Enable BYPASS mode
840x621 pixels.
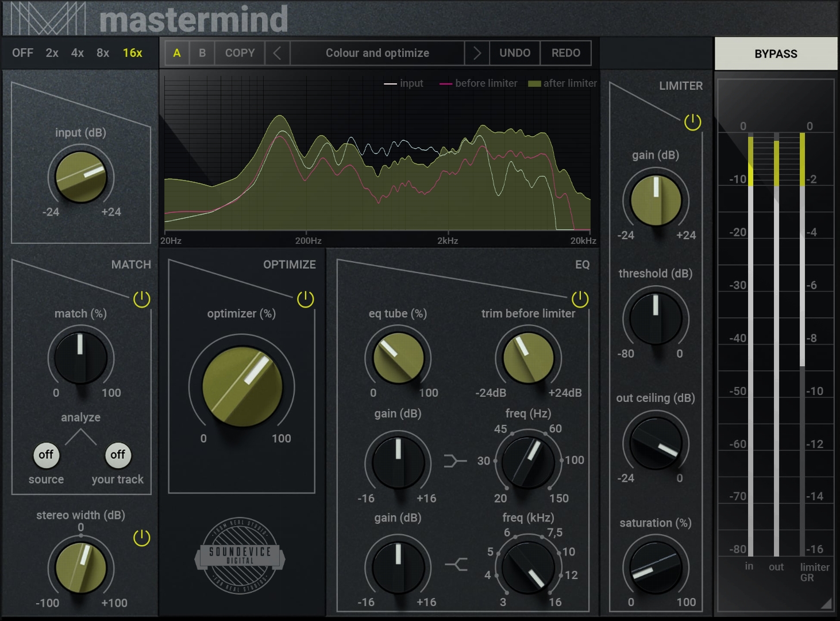pyautogui.click(x=776, y=53)
